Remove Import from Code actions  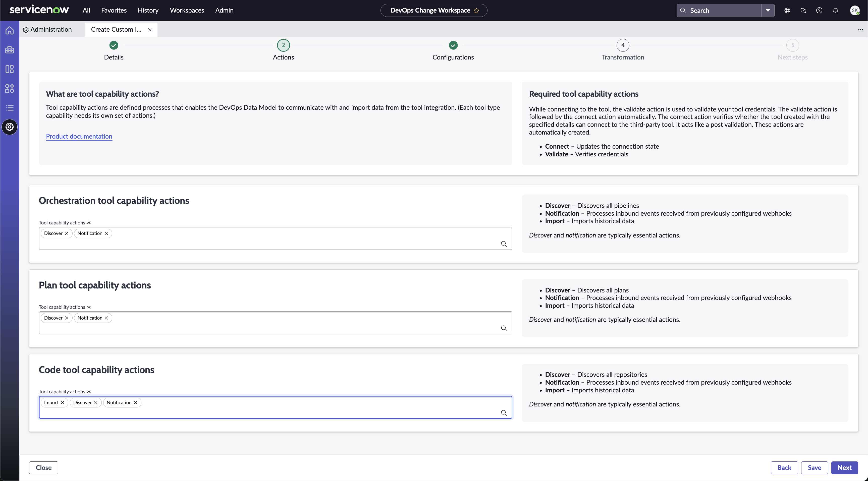point(62,402)
